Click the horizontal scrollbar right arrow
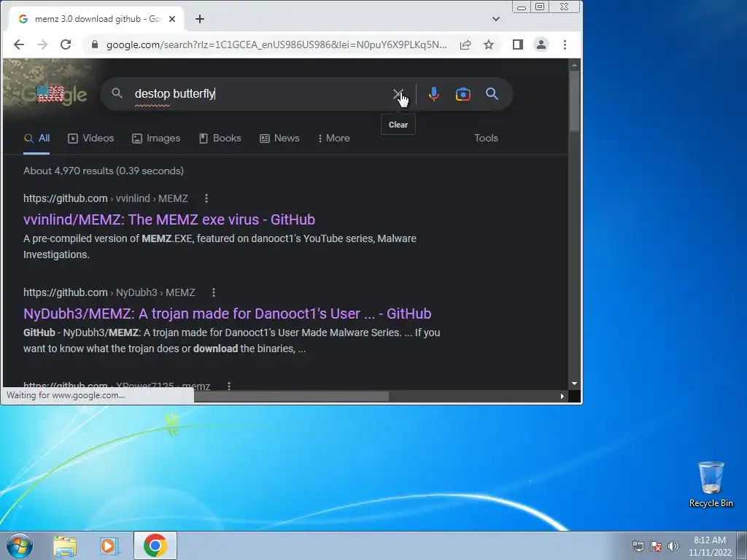This screenshot has width=747, height=560. pyautogui.click(x=562, y=396)
